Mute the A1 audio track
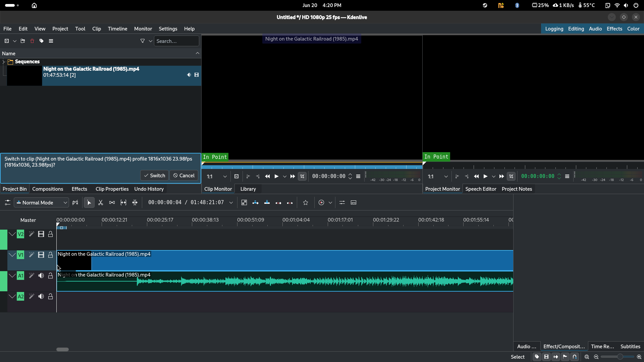 pyautogui.click(x=41, y=276)
